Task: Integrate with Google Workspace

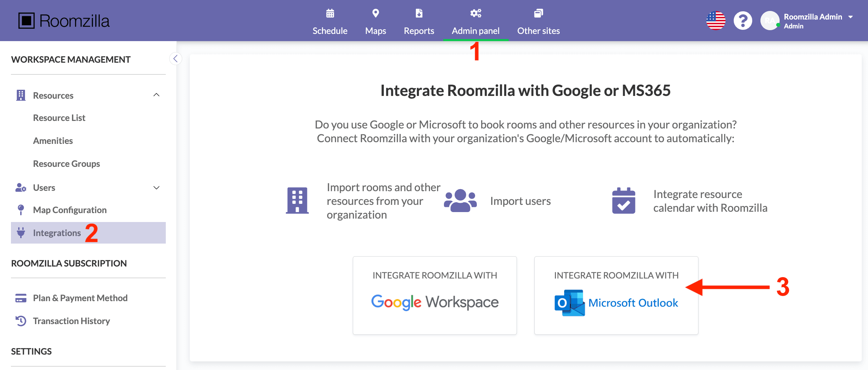Action: coord(434,295)
